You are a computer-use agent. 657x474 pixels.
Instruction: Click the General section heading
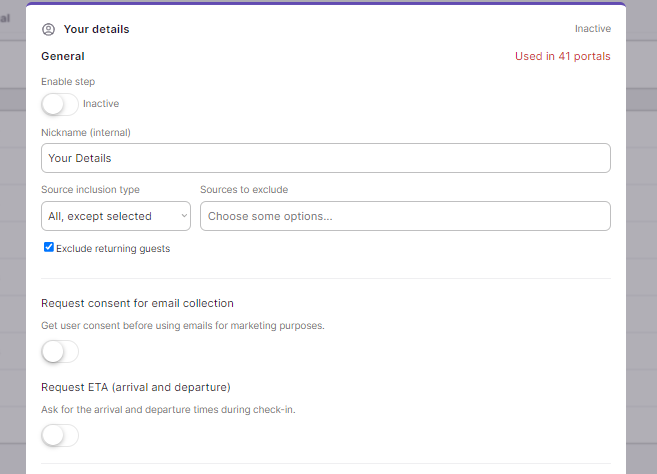tap(63, 56)
